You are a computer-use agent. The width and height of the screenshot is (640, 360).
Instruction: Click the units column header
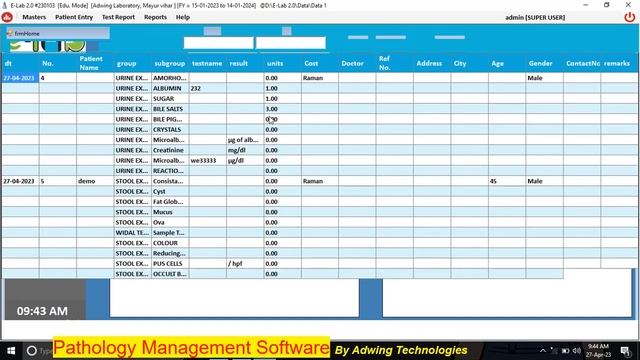tap(282, 63)
